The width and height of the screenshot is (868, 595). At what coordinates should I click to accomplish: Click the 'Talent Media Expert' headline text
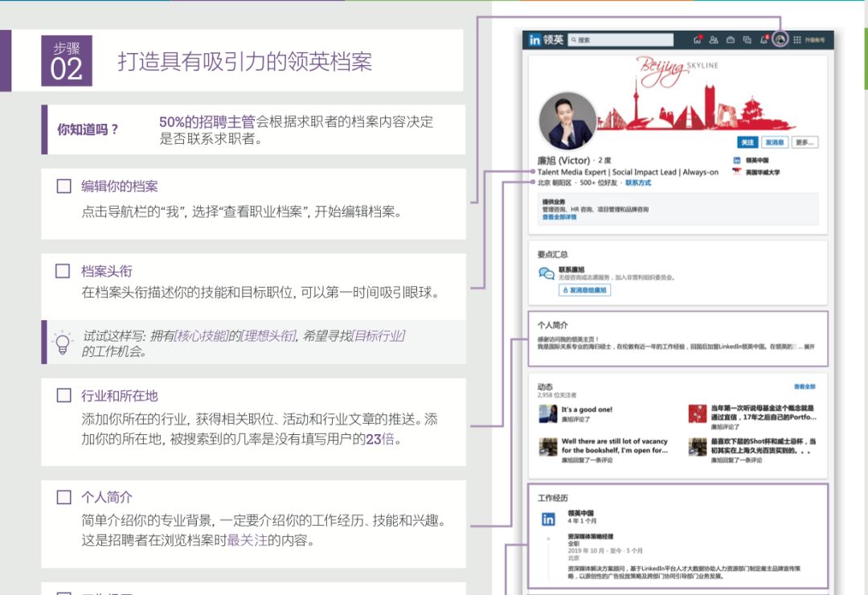click(628, 172)
